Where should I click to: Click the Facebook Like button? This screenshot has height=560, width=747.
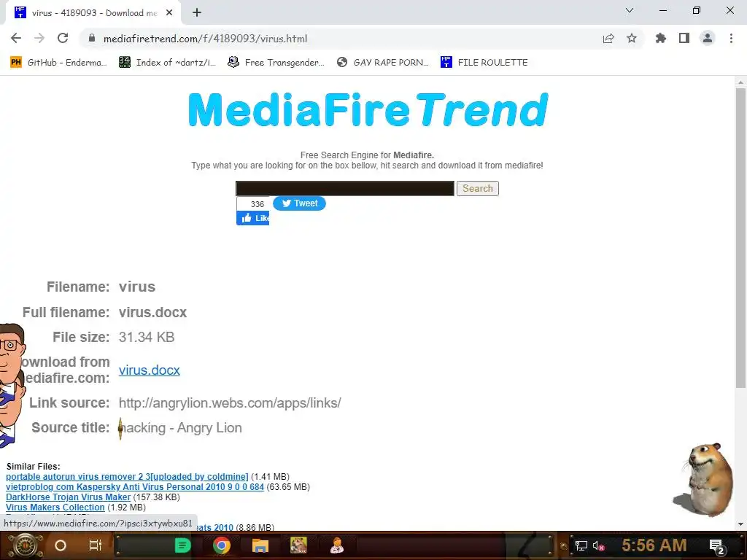click(x=253, y=218)
